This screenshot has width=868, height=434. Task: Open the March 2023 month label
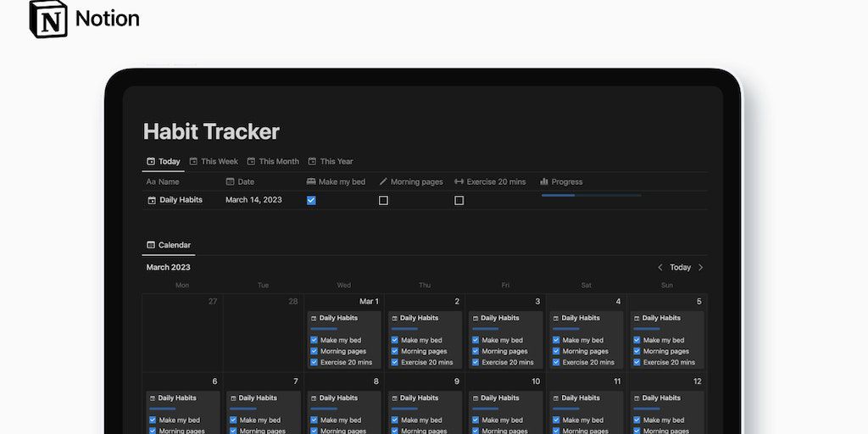click(x=168, y=267)
